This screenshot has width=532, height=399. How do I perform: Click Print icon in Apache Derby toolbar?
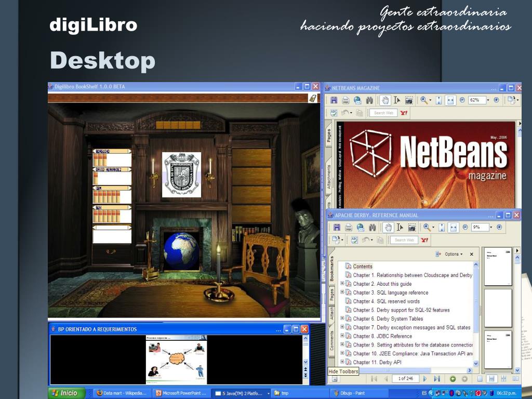tap(349, 228)
